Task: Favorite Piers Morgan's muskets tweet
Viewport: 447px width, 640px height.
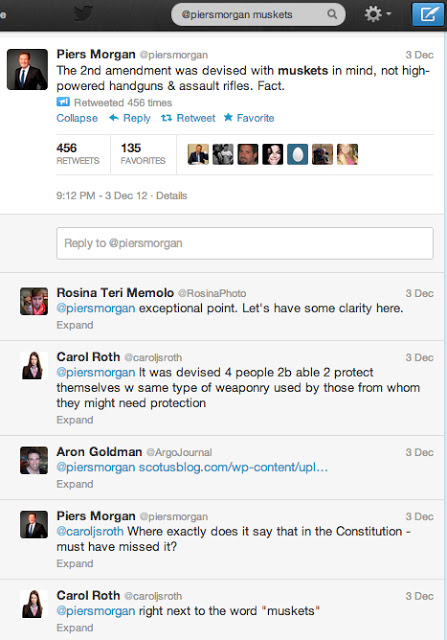Action: pos(249,118)
